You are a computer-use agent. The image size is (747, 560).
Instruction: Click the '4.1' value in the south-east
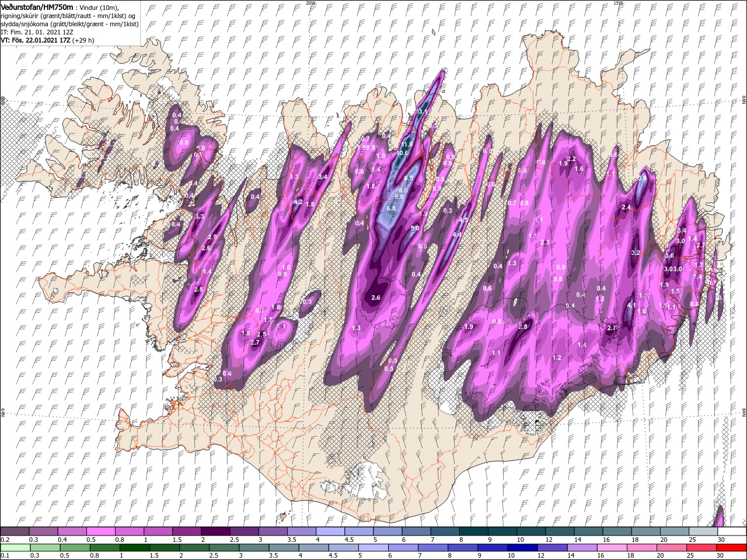pos(631,305)
